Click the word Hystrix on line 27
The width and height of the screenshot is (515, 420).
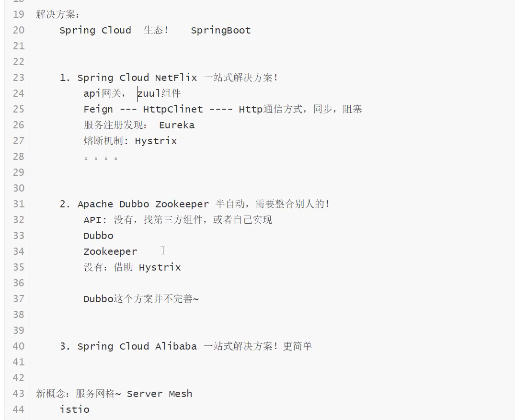(156, 141)
